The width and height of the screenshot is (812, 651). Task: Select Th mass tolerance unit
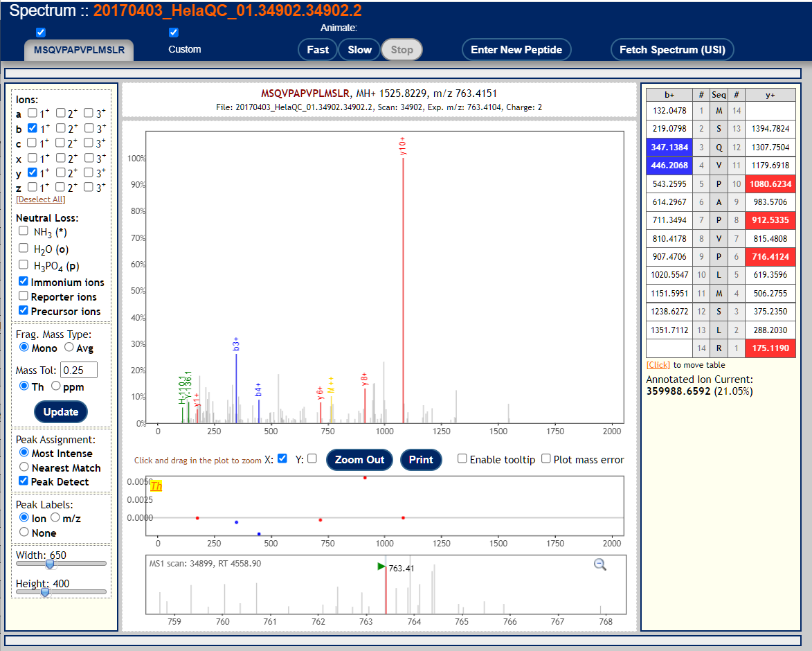pos(24,386)
